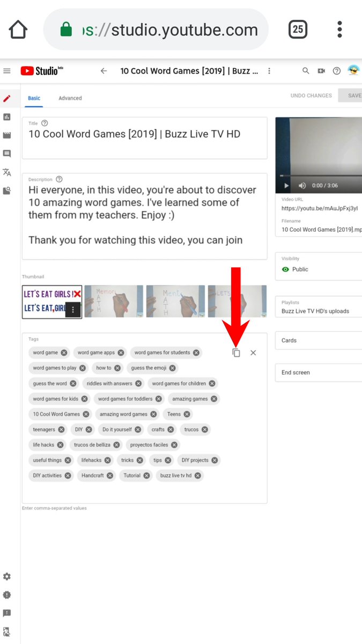Screen dimensions: 362x644
Task: Open the Chrome three-dot overflow menu
Action: (339, 29)
